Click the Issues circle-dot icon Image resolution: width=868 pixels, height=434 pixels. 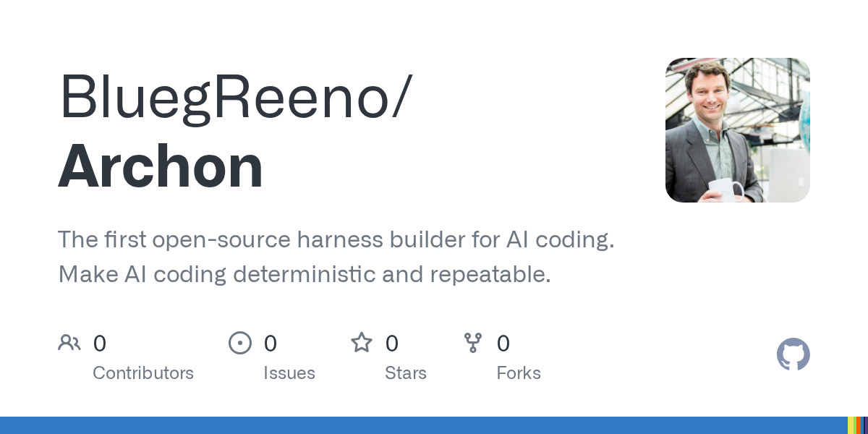point(240,343)
